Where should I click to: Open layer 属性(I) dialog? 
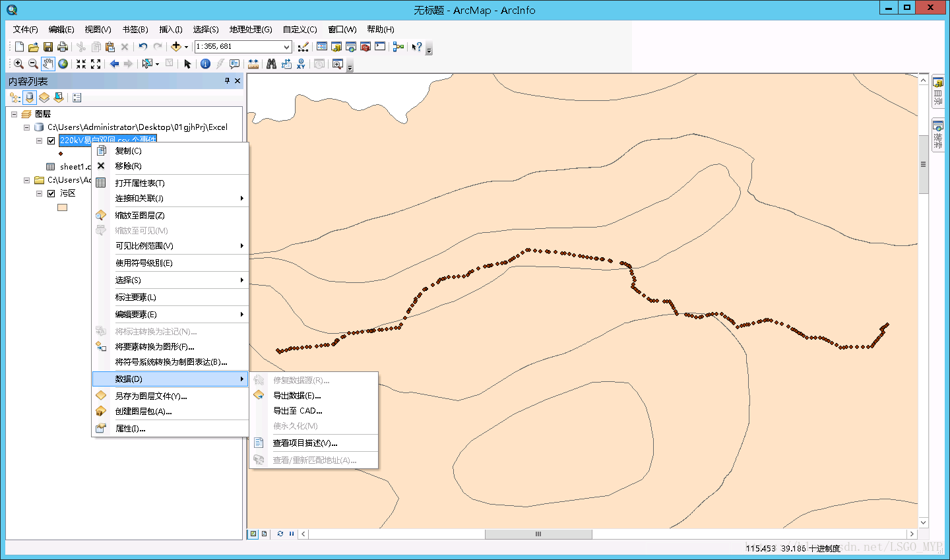point(170,429)
